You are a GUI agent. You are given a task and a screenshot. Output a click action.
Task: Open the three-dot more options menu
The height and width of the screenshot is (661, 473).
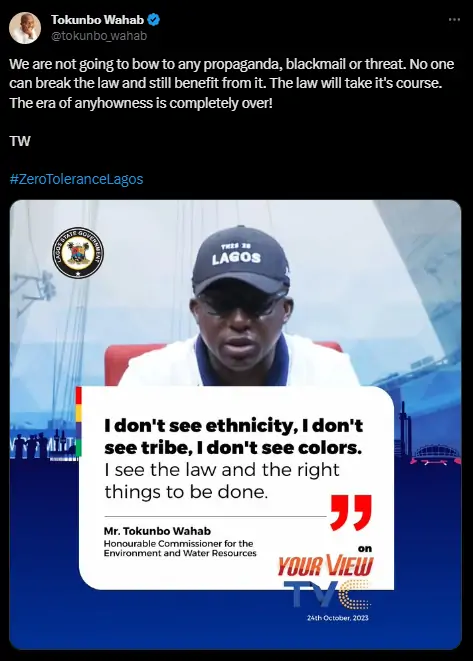pyautogui.click(x=454, y=20)
